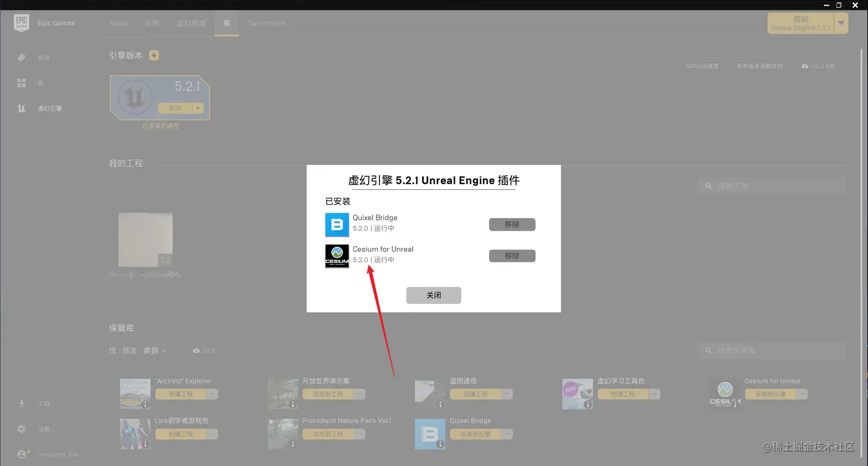
Task: Click 安装到引擎 for vault Cesium for Unreal
Action: click(x=770, y=394)
